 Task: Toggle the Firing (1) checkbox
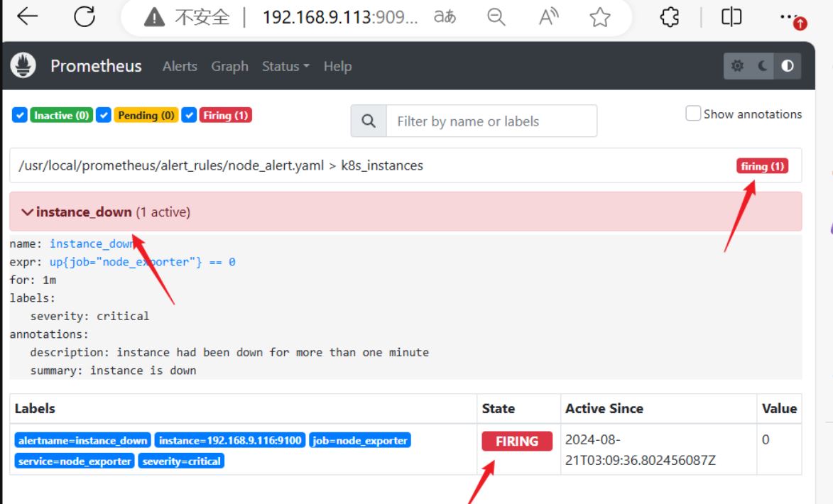coord(189,115)
